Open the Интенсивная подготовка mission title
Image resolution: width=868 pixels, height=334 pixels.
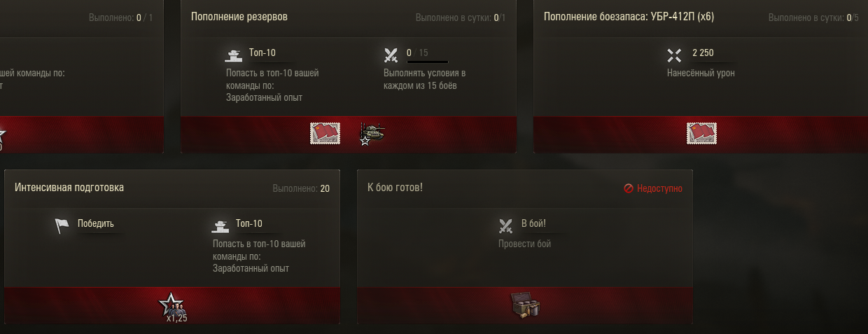[x=69, y=188]
